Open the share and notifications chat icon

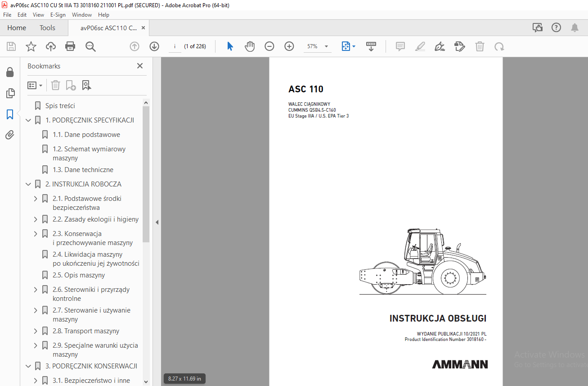click(538, 28)
